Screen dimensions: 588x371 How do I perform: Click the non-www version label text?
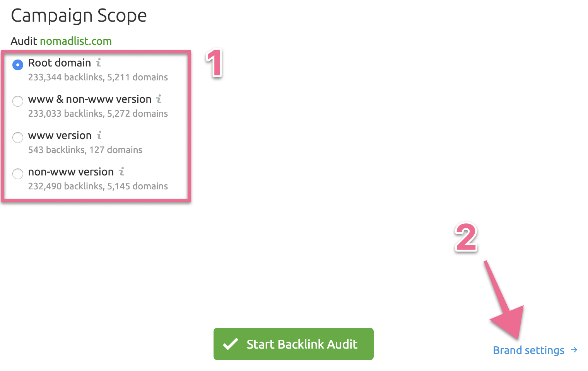(71, 172)
